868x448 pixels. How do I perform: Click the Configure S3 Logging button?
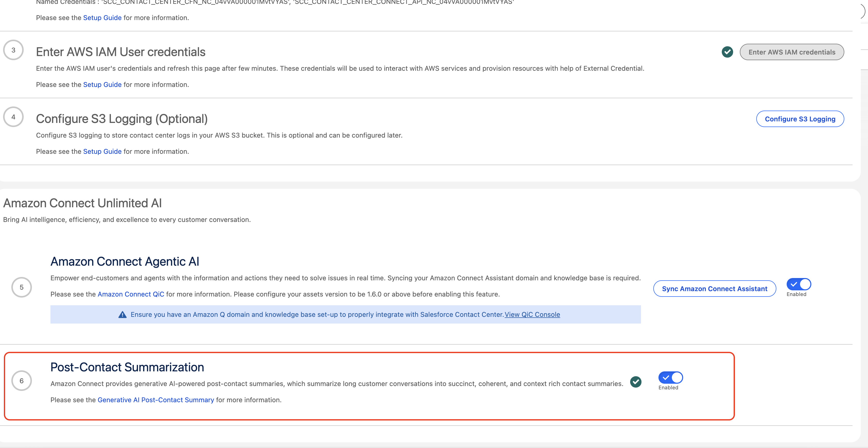(800, 119)
